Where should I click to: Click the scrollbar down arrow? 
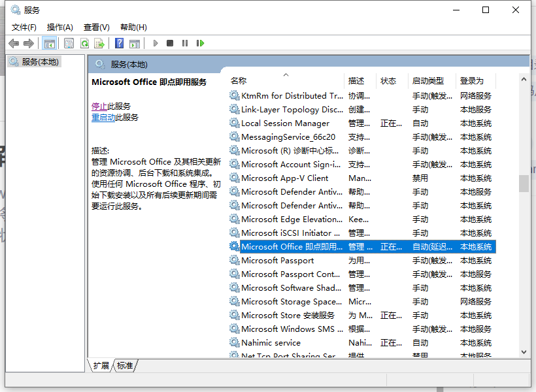[x=524, y=352]
